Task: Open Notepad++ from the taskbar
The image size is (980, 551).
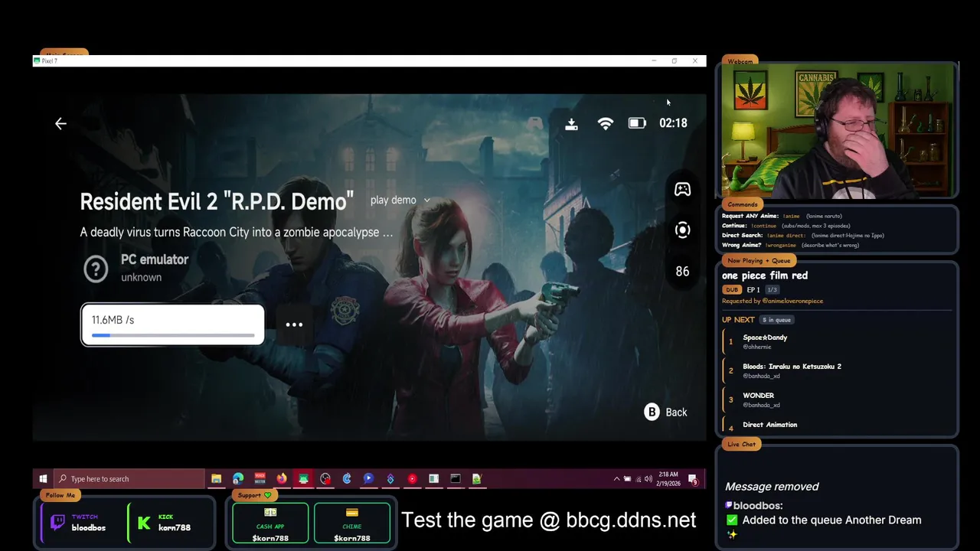Action: (x=477, y=479)
